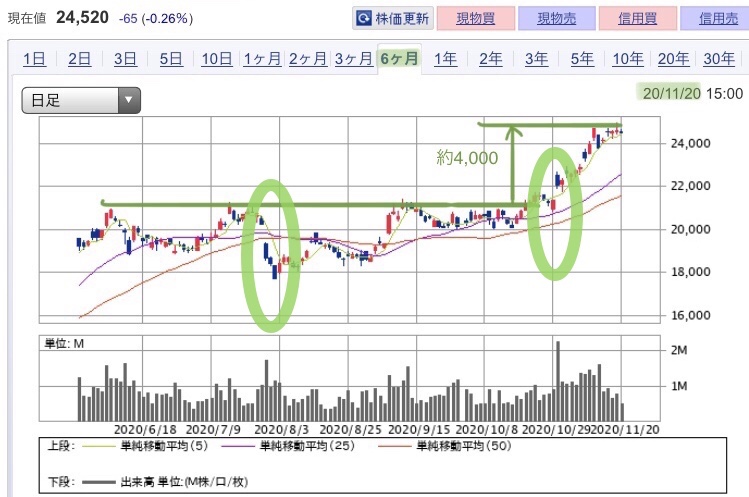Click the 2020/8/25 date axis label
The height and width of the screenshot is (497, 749).
click(350, 430)
